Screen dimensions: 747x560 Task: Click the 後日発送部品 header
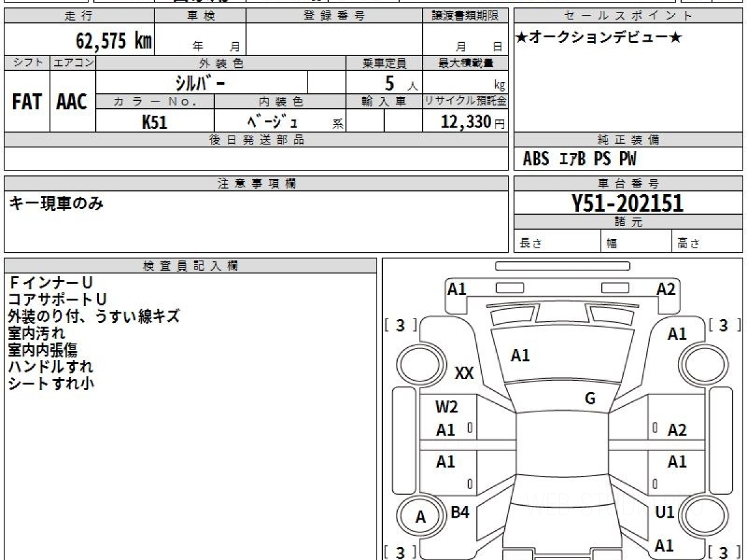pos(256,140)
